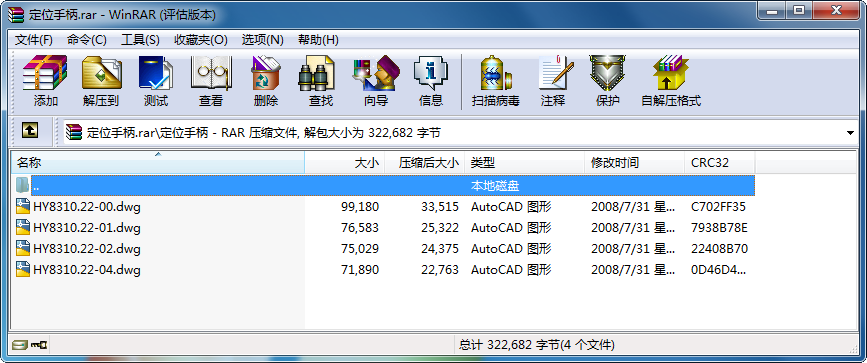Show archive 信息 (Info)

431,81
